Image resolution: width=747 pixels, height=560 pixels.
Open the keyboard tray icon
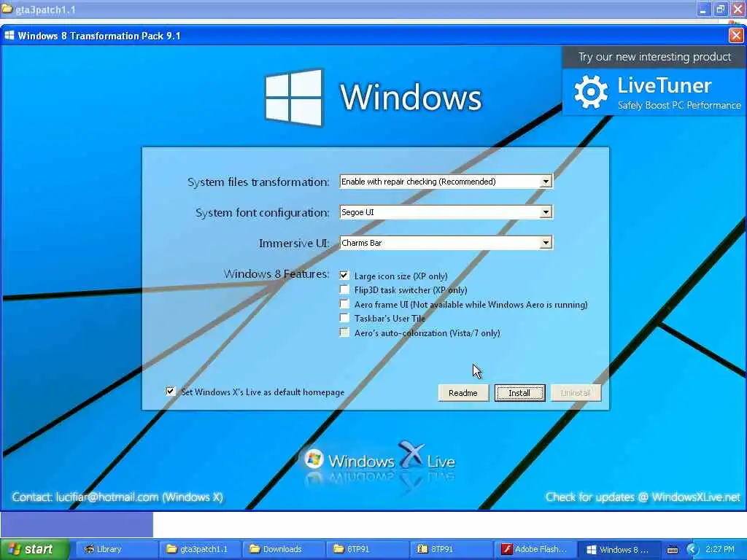[x=672, y=550]
